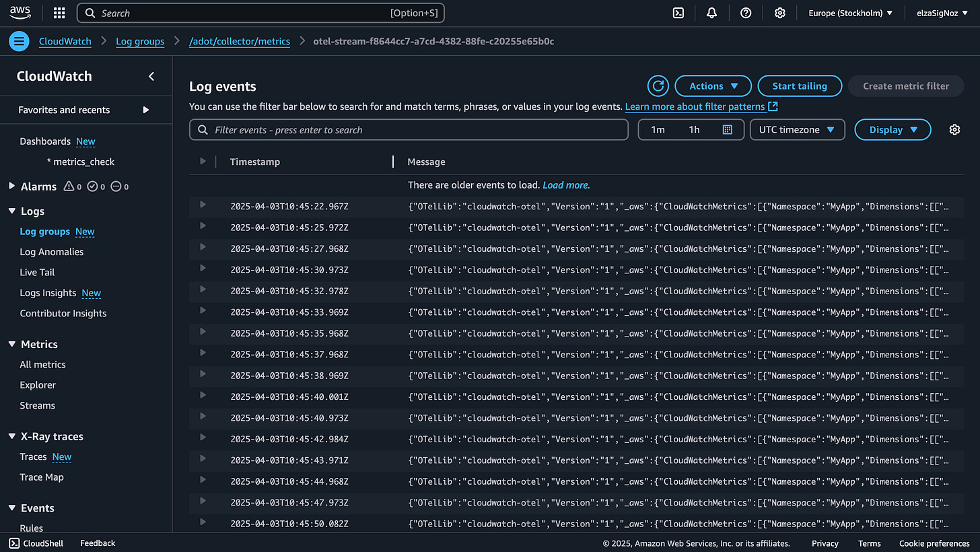Click the alarms insufficient data counter

coord(119,186)
